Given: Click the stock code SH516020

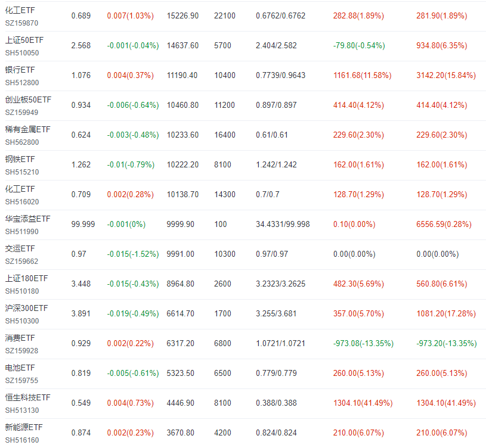Looking at the screenshot, I should 22,202.
